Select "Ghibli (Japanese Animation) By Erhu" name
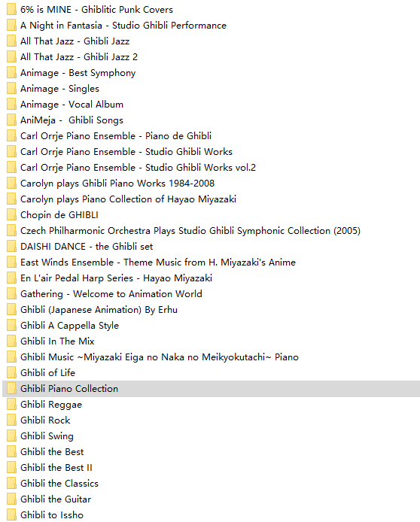The height and width of the screenshot is (522, 420). pos(99,310)
